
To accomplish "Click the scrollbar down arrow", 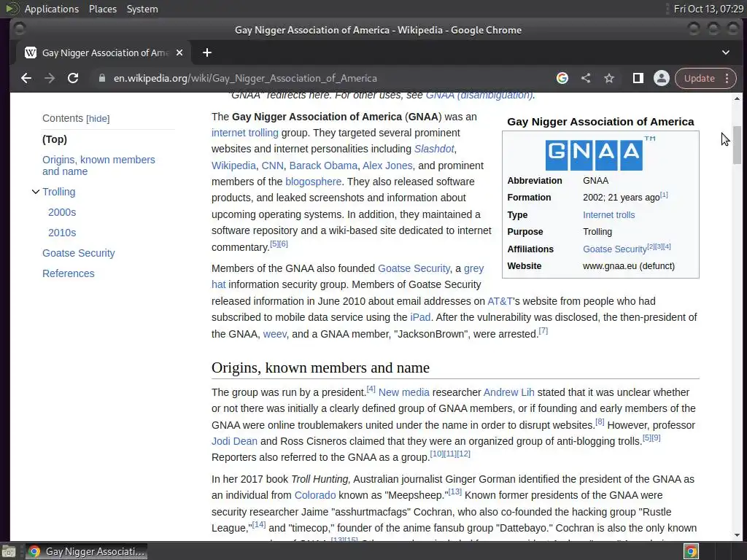I will 737,535.
